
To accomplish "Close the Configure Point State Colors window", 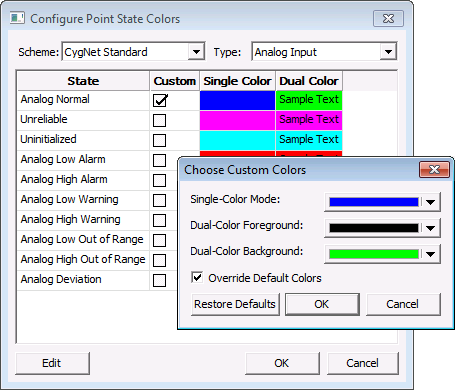I will pos(388,18).
